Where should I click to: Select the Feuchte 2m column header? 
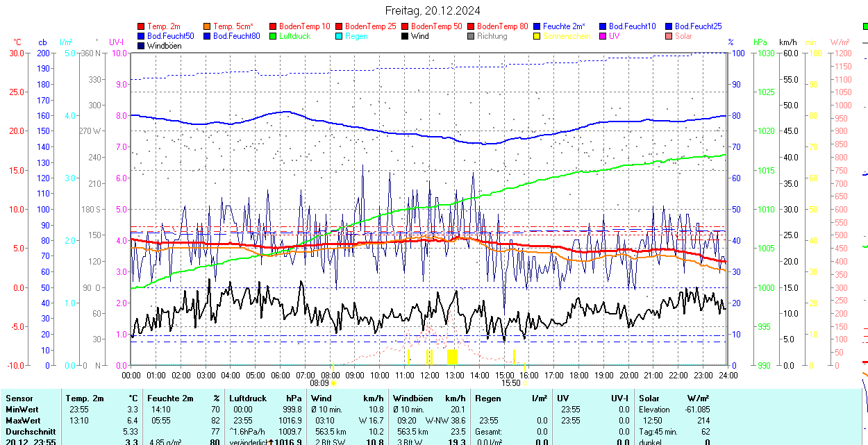click(170, 398)
